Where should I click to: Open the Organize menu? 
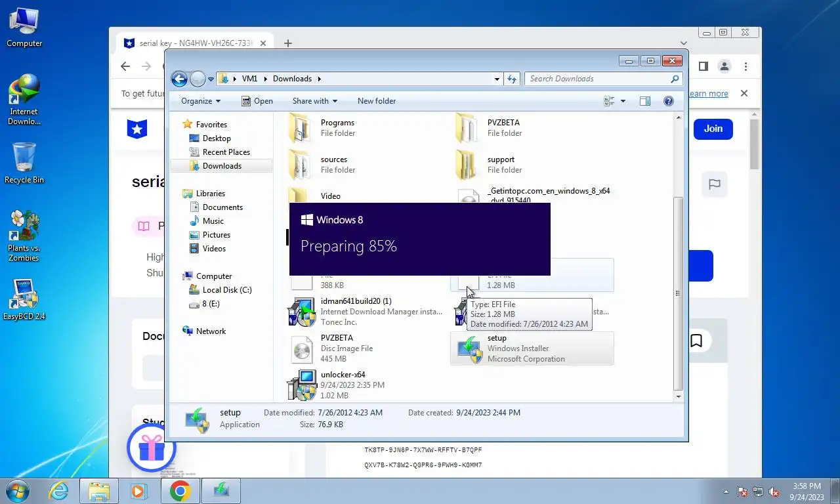(201, 101)
